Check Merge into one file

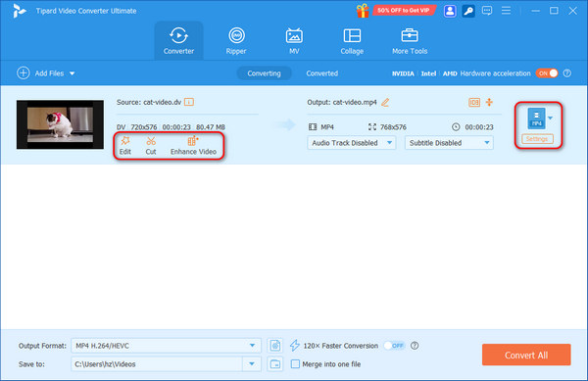pos(295,363)
